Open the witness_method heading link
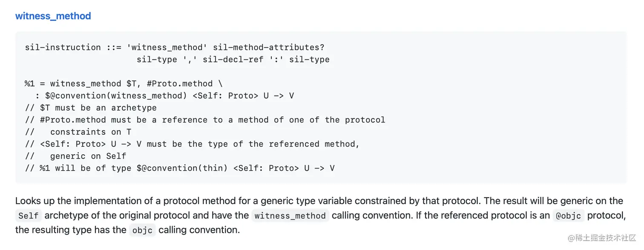The height and width of the screenshot is (250, 644). point(53,16)
